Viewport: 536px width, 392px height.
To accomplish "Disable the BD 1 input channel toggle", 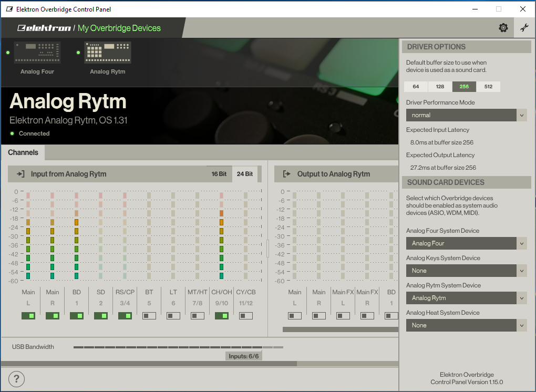I will pos(77,316).
